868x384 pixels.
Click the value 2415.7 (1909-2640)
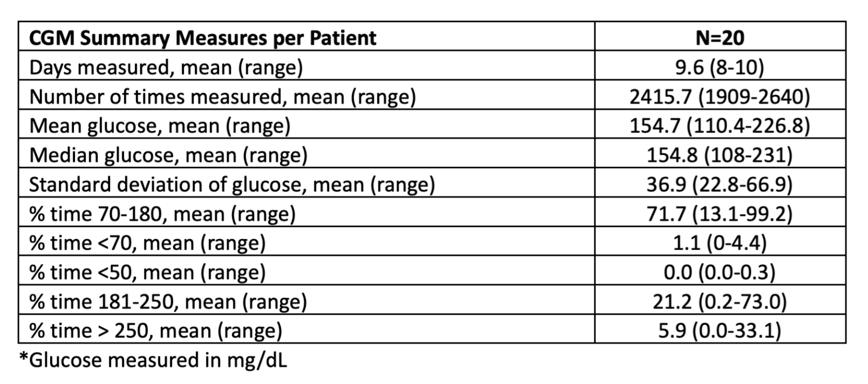pyautogui.click(x=720, y=97)
